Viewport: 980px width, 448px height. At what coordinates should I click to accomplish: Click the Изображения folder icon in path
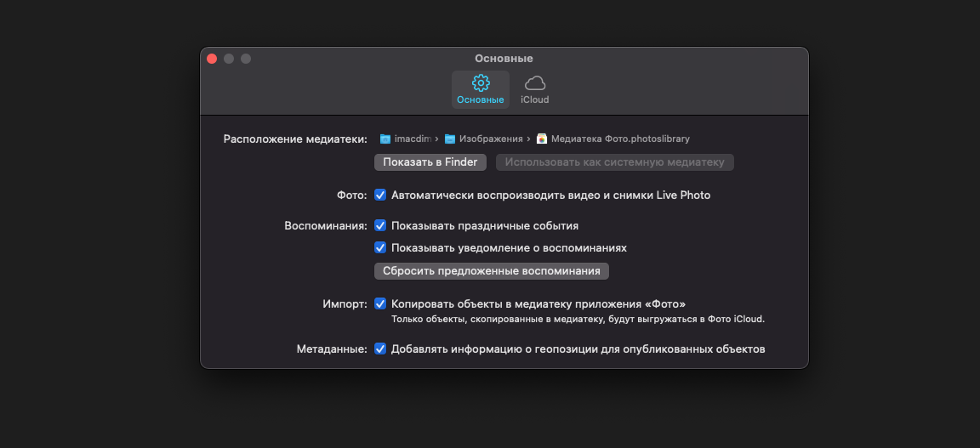pos(449,139)
